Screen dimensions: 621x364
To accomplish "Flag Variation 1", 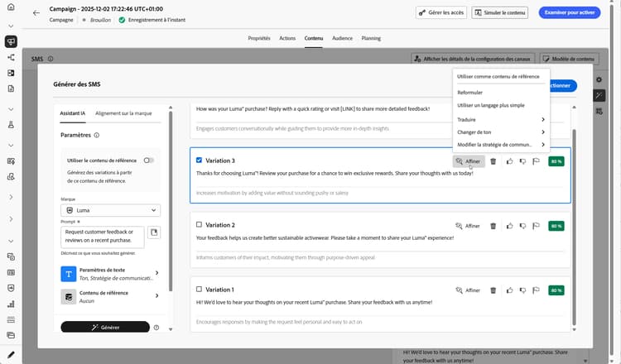I will [x=536, y=290].
